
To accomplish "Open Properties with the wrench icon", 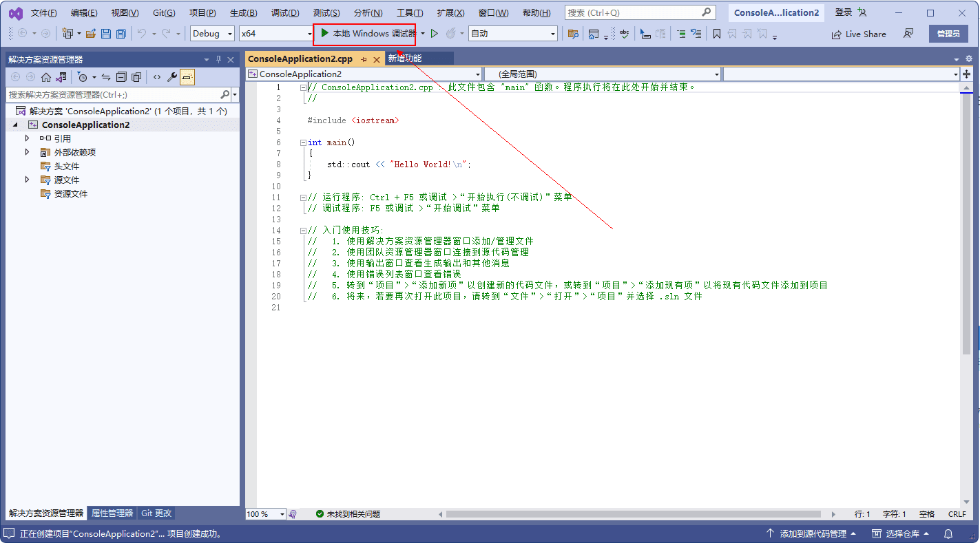I will (x=172, y=77).
